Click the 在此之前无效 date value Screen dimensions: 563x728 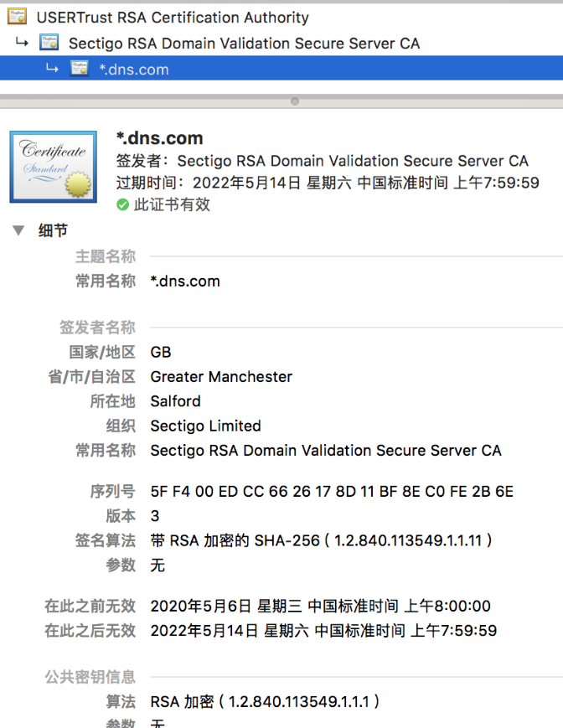pos(320,606)
